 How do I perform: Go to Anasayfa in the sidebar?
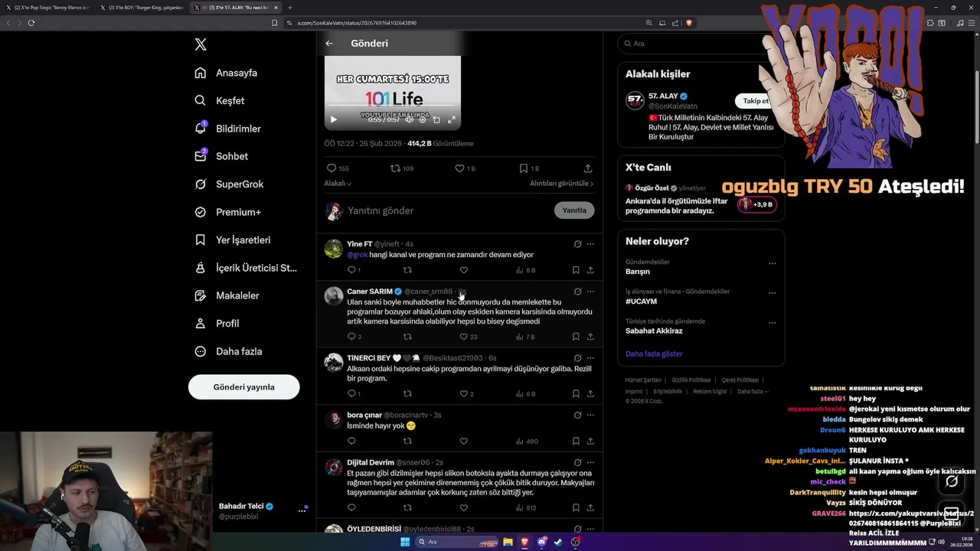click(226, 73)
